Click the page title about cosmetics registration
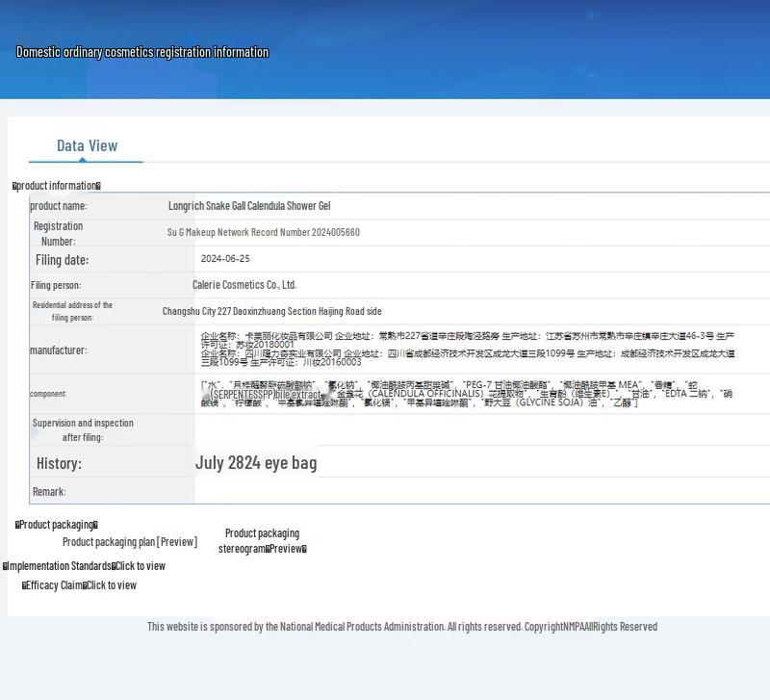The width and height of the screenshot is (770, 700). click(x=142, y=52)
